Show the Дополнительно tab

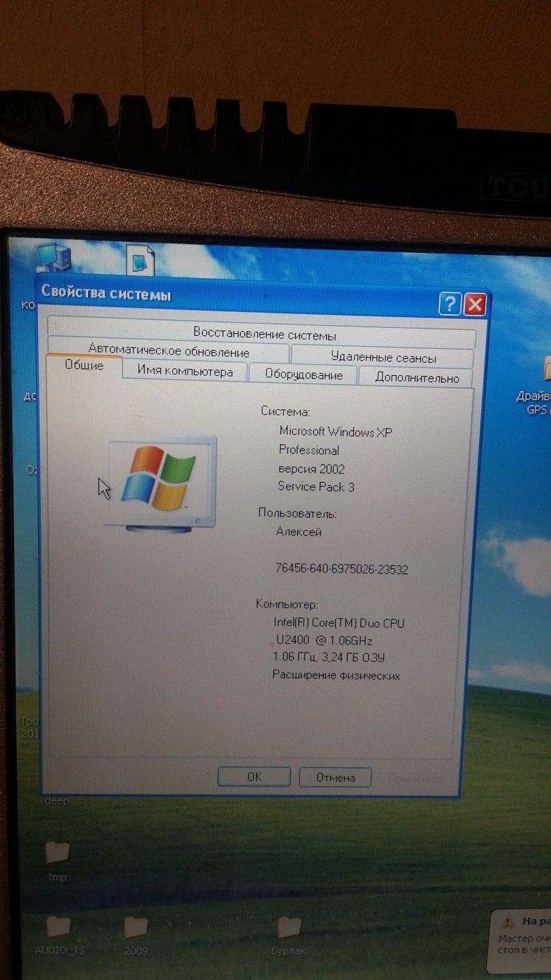coord(416,377)
